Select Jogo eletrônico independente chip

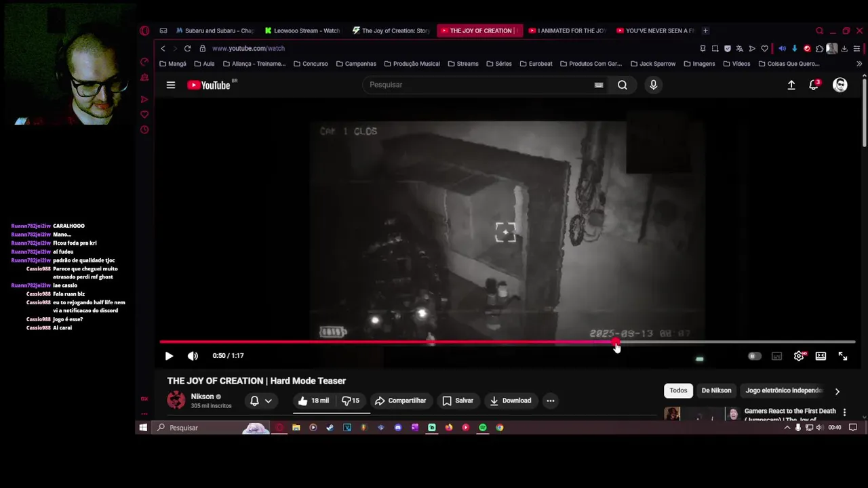pyautogui.click(x=784, y=390)
